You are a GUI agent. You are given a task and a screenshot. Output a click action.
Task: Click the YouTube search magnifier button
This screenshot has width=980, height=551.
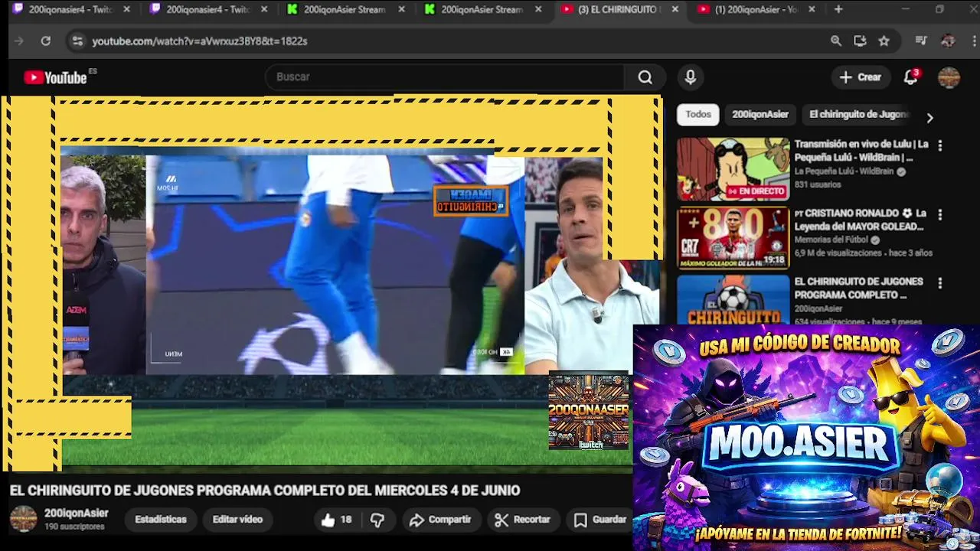pos(645,77)
